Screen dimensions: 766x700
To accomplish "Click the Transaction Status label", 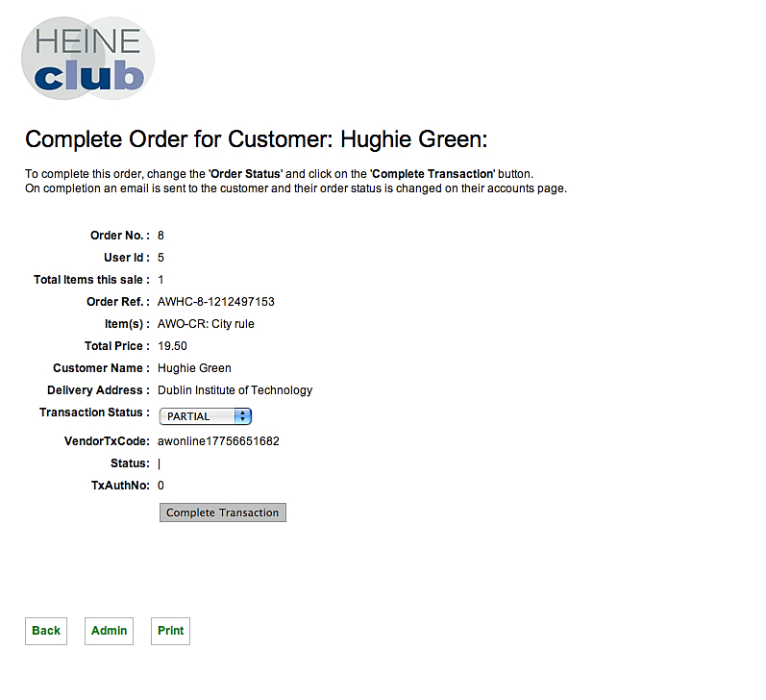I will pos(94,412).
